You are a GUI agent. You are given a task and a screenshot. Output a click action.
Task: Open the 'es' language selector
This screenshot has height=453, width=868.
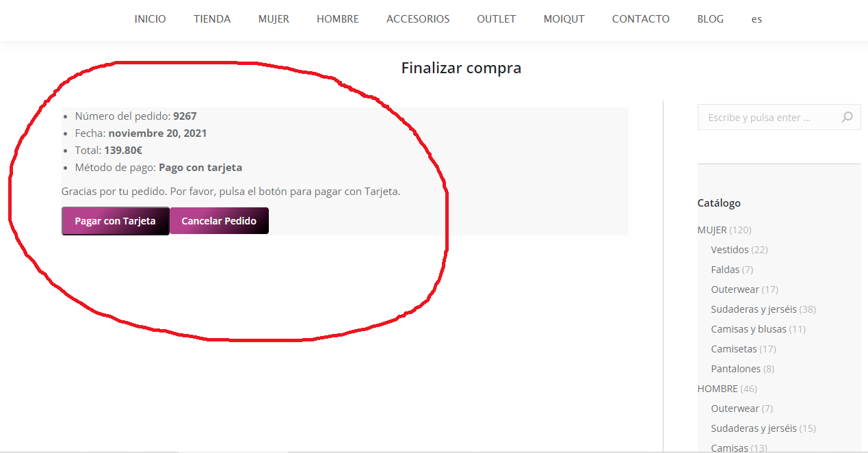pyautogui.click(x=757, y=19)
